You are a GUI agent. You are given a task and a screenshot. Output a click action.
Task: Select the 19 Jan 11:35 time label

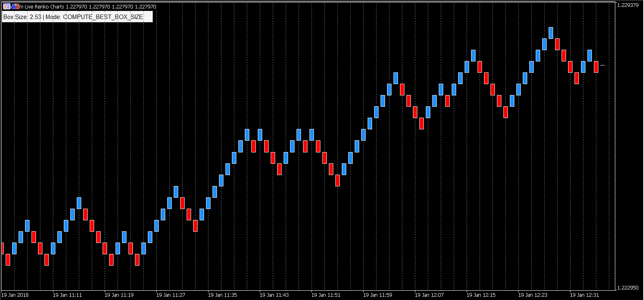pyautogui.click(x=222, y=295)
